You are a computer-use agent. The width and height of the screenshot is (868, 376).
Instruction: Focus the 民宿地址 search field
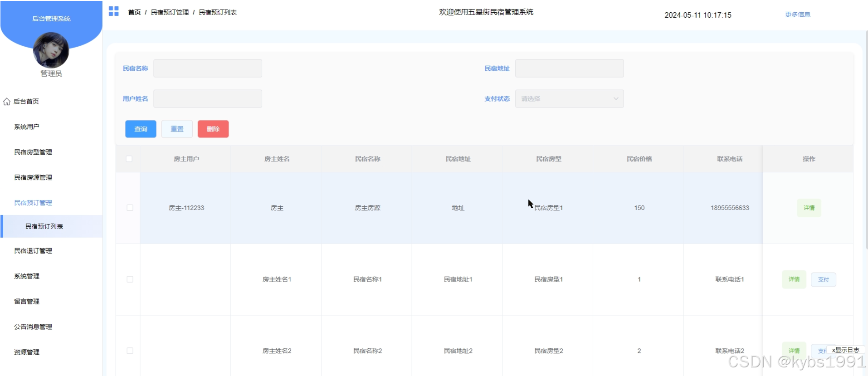click(570, 68)
